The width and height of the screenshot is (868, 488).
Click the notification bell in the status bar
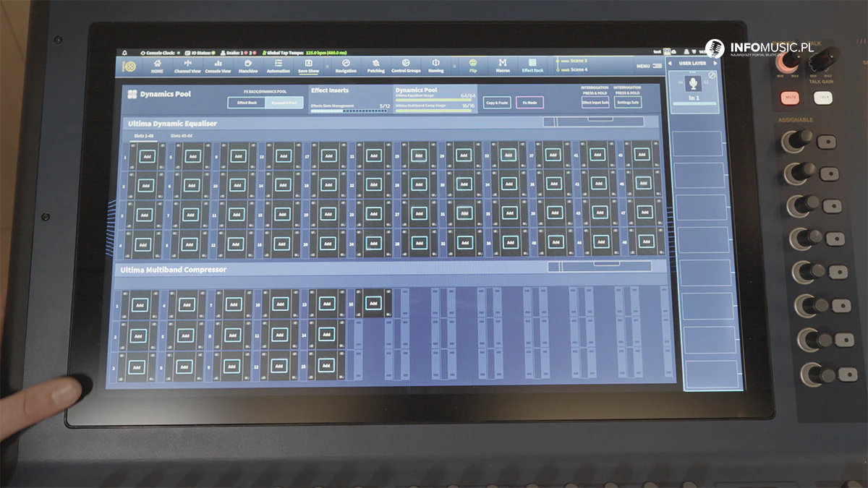coord(124,53)
